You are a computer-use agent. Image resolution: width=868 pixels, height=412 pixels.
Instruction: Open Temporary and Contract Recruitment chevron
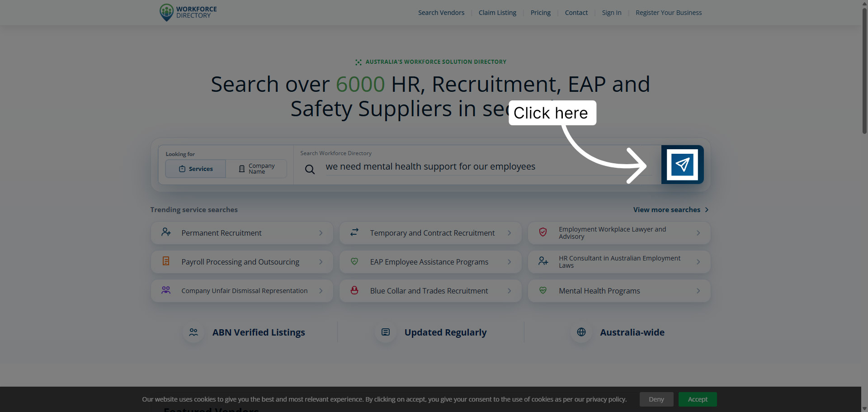[509, 233]
